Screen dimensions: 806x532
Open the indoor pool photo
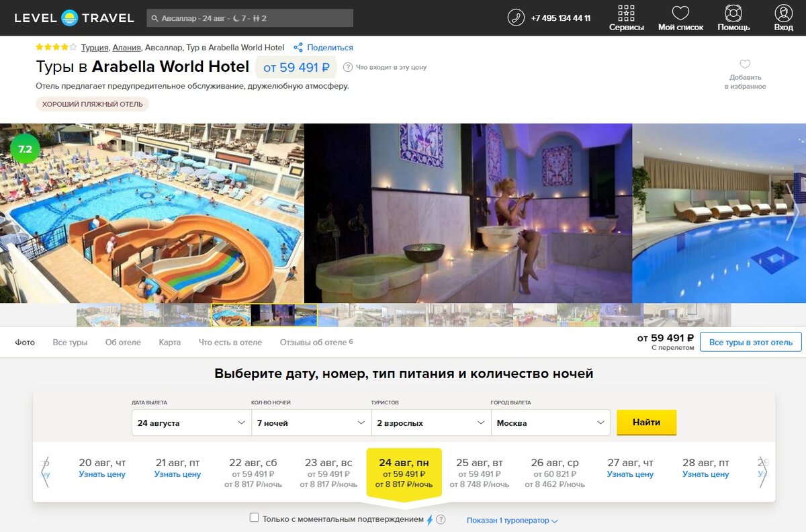719,214
